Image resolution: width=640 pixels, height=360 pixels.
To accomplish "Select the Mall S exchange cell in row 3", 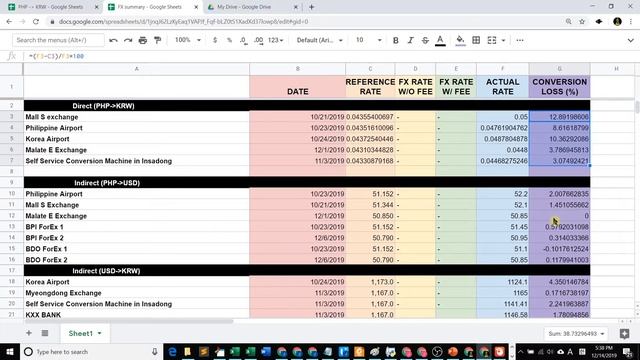I will pyautogui.click(x=136, y=117).
